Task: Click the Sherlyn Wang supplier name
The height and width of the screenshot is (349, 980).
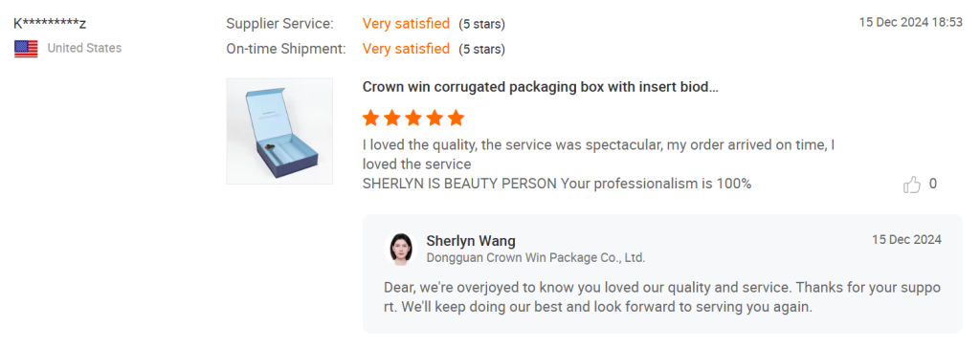Action: (x=471, y=241)
